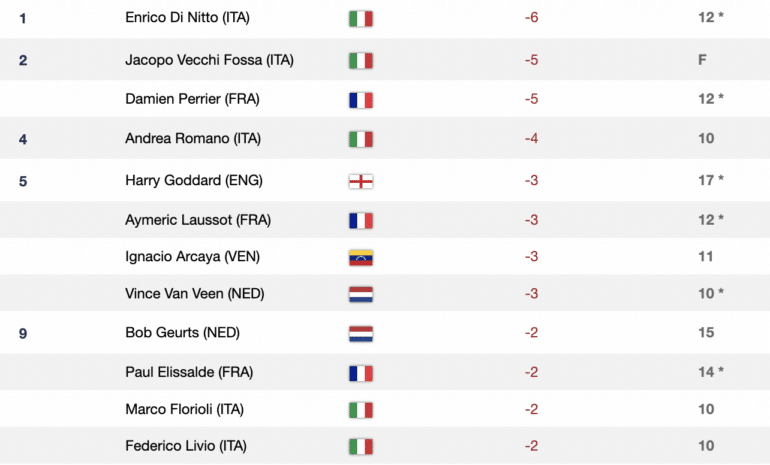Click the French flag beside Aymeric Laussot
The image size is (770, 465).
click(360, 220)
